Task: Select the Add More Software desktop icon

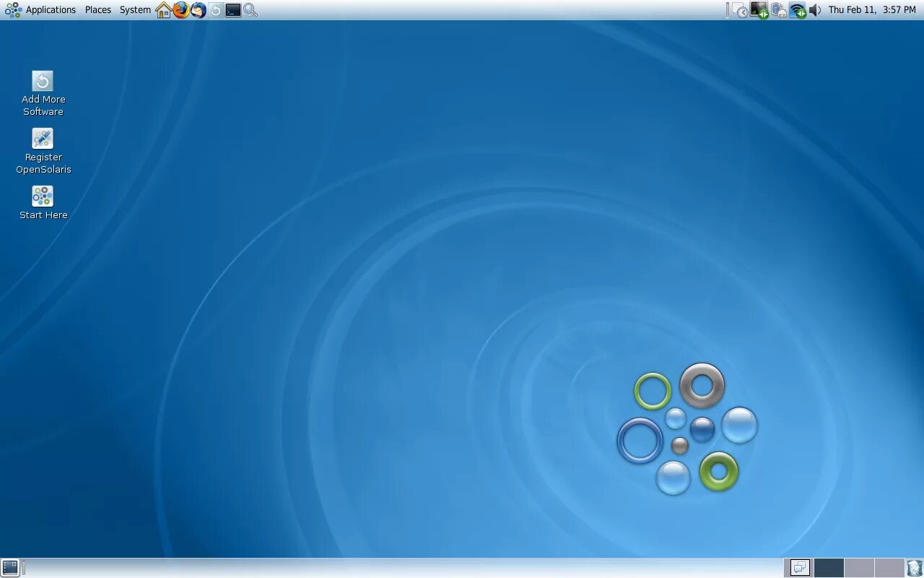Action: [43, 93]
